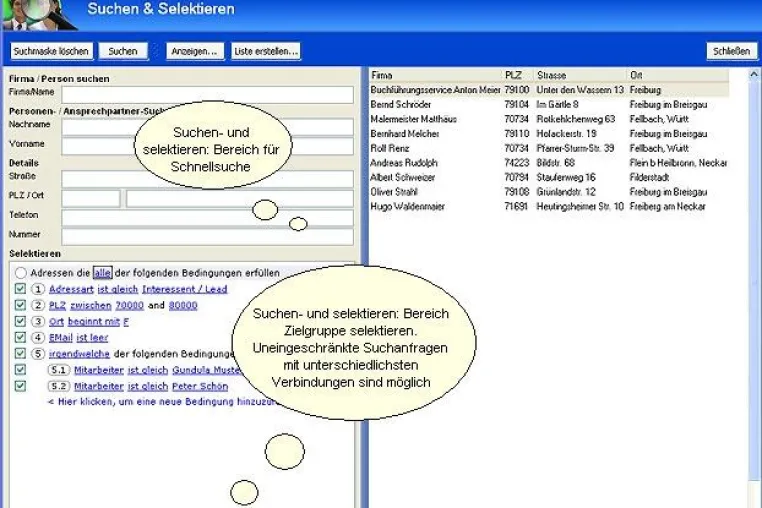Edit the lower bound value 70000

[129, 305]
